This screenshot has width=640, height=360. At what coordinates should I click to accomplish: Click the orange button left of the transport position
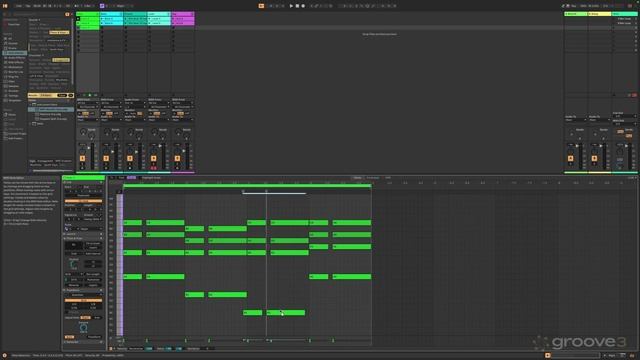(261, 6)
